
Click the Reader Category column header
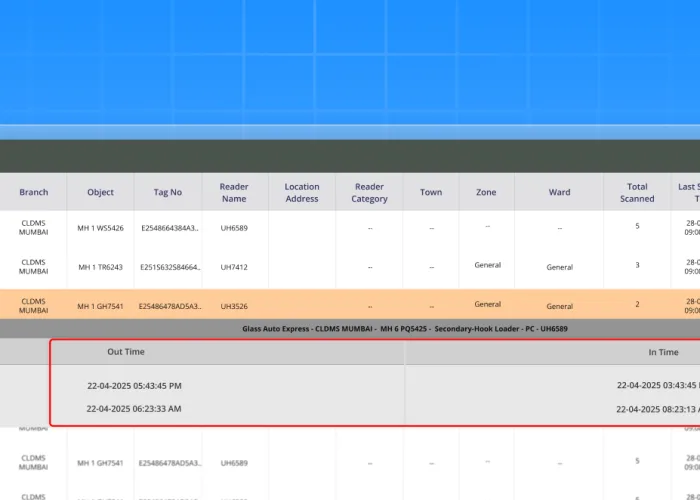(x=369, y=192)
